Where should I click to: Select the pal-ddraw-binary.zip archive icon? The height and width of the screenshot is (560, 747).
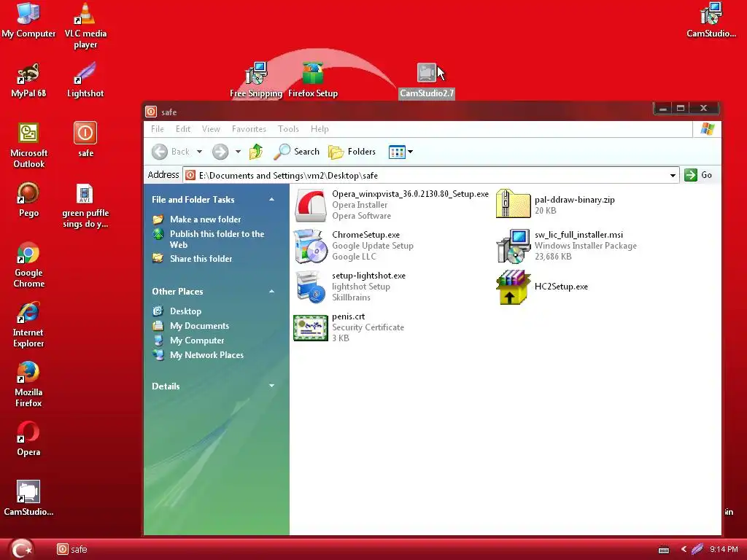point(513,204)
